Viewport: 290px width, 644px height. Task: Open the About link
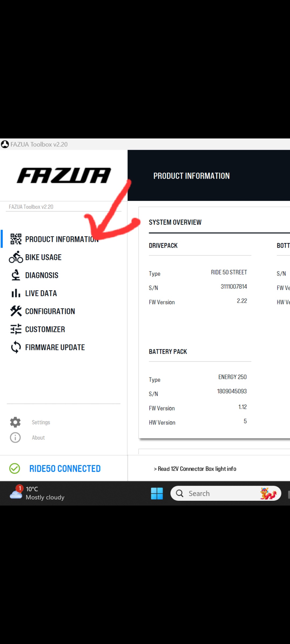[x=38, y=438]
